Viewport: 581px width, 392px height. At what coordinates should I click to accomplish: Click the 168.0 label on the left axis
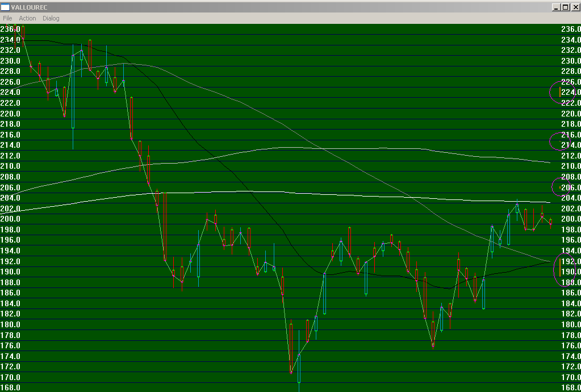click(10, 388)
